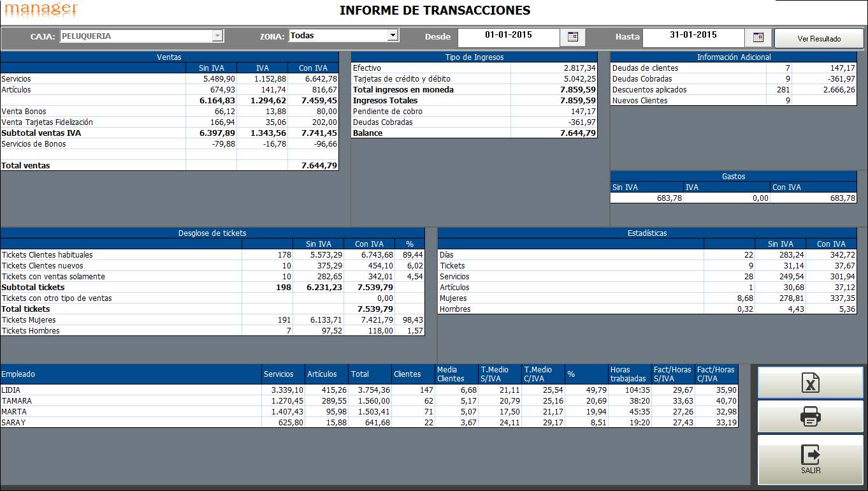Click the Hasta date field
The height and width of the screenshot is (491, 868).
(693, 36)
